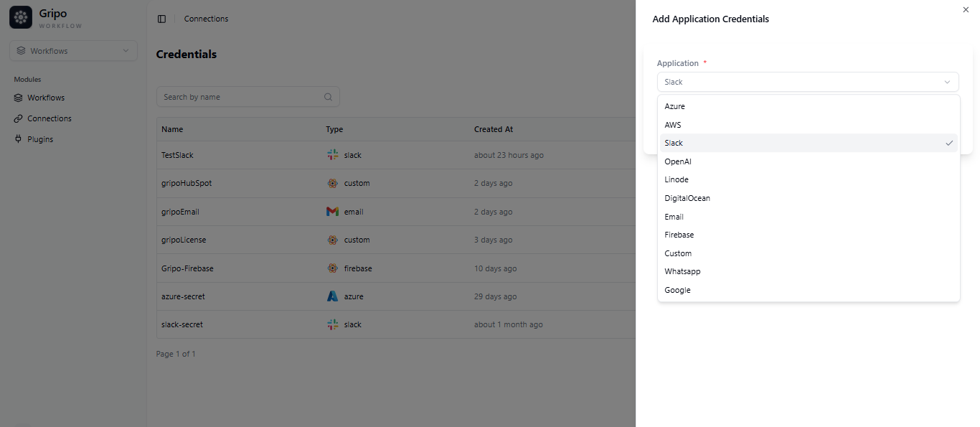Image resolution: width=980 pixels, height=427 pixels.
Task: Click the magnifier icon in the search bar
Action: click(x=328, y=97)
